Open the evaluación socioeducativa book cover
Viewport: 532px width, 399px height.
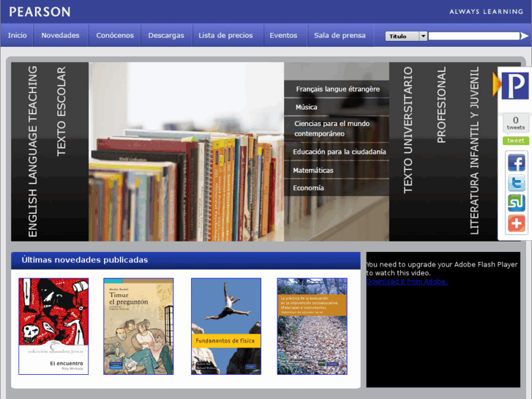(312, 327)
